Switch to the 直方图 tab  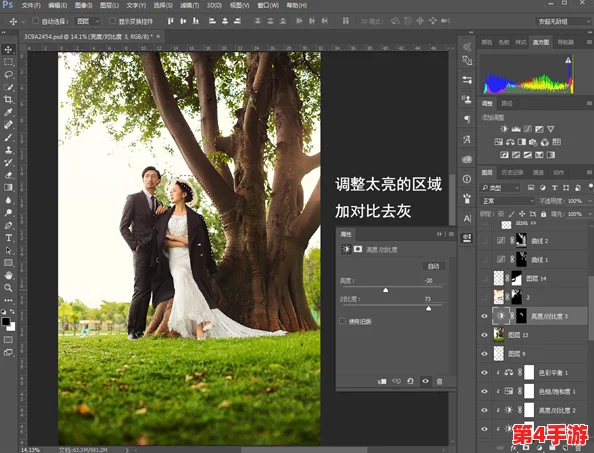tap(541, 42)
